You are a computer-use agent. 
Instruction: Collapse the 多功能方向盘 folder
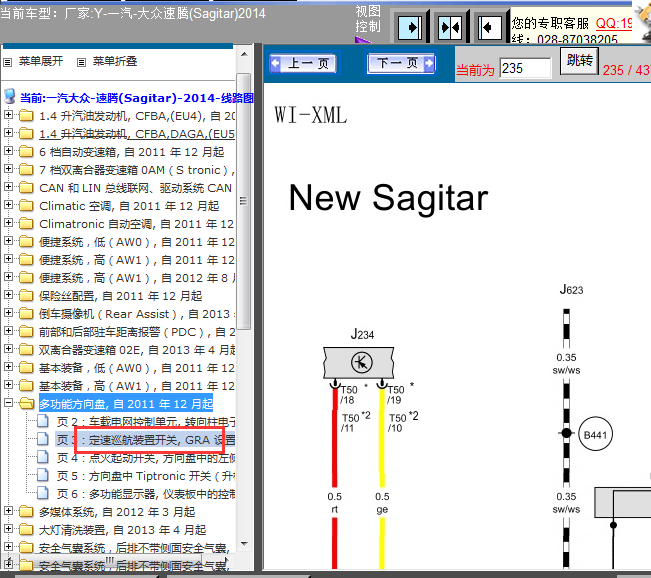point(8,402)
